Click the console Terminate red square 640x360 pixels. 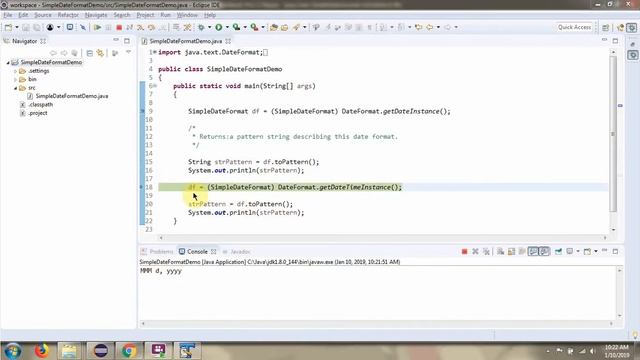click(464, 251)
